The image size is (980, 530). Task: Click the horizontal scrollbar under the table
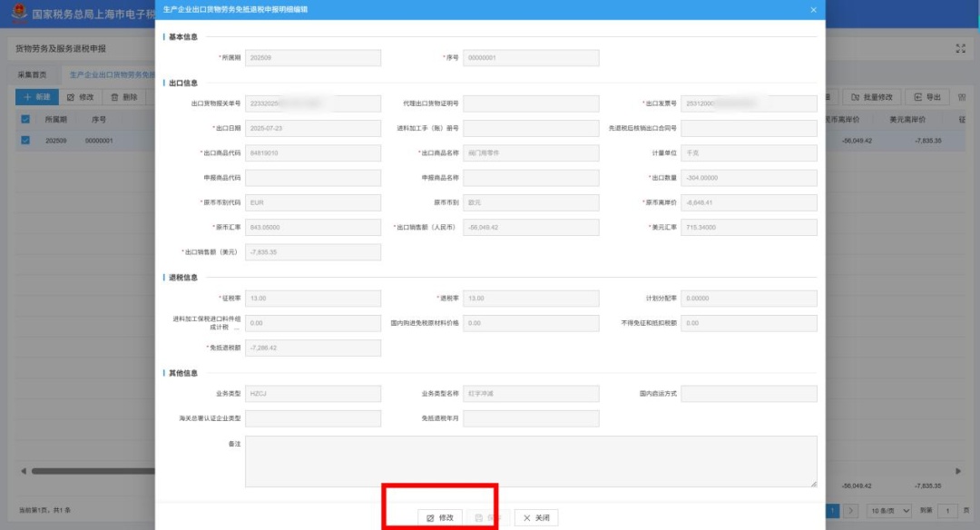coord(91,471)
